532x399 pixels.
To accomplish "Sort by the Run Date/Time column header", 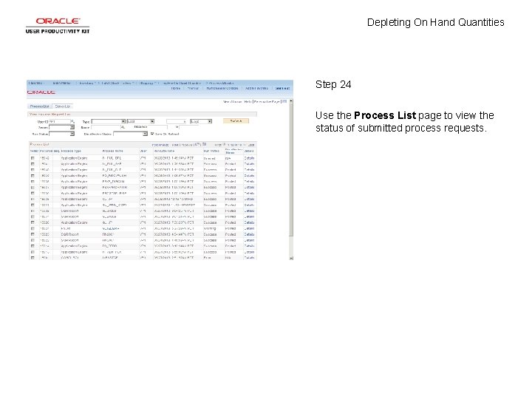I will pos(165,151).
